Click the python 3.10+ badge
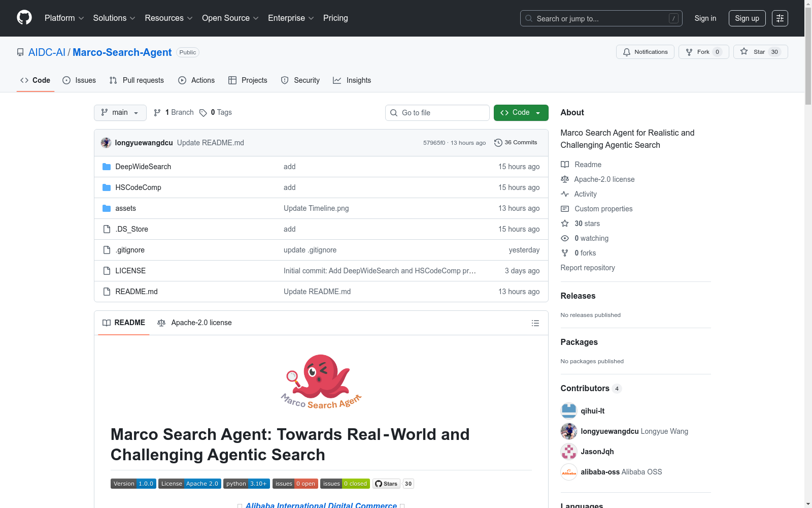Screen dimensions: 812x508 (x=247, y=484)
